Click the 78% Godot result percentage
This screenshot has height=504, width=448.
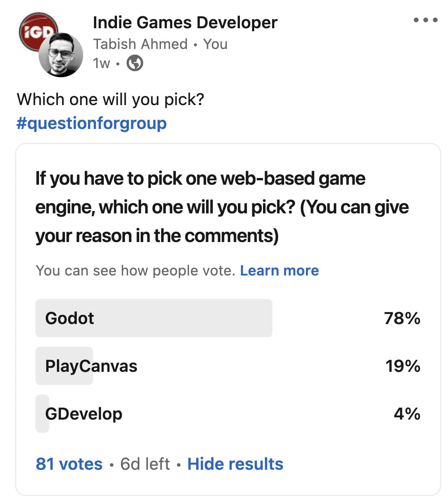tap(402, 318)
